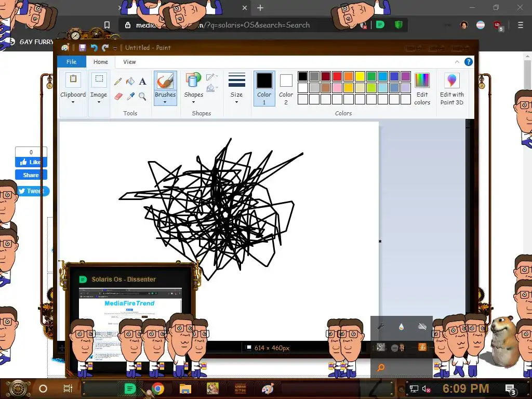
Task: Select the Eraser tool in Paint
Action: click(x=118, y=97)
